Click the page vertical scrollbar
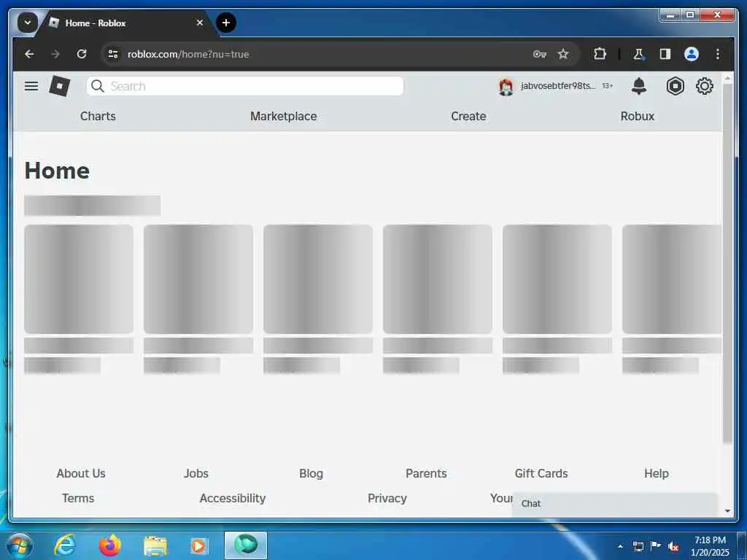The image size is (747, 560). (727, 264)
